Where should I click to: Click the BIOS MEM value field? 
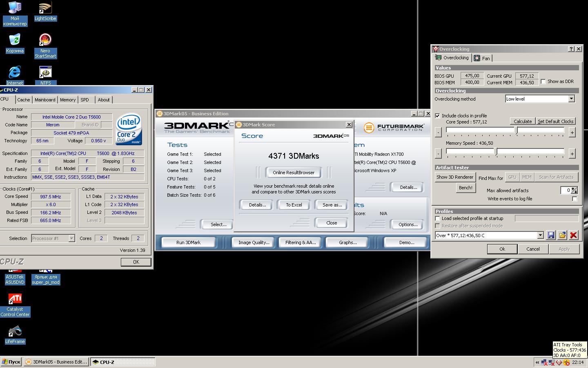pos(472,82)
